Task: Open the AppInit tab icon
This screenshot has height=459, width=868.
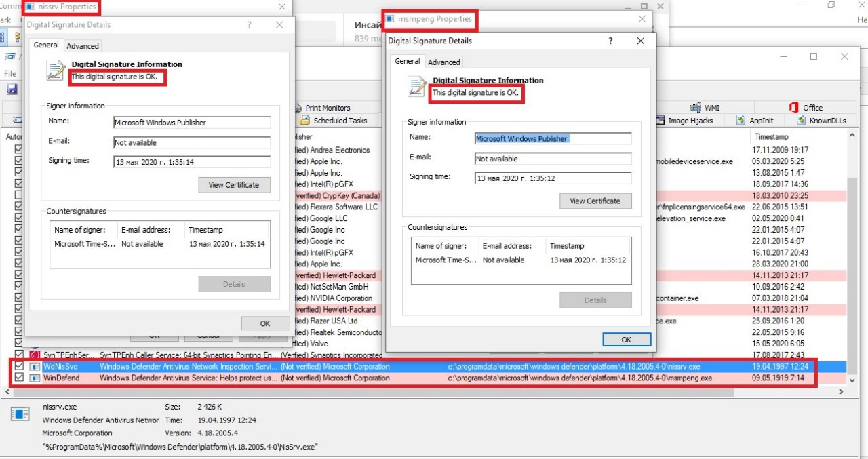Action: [740, 121]
